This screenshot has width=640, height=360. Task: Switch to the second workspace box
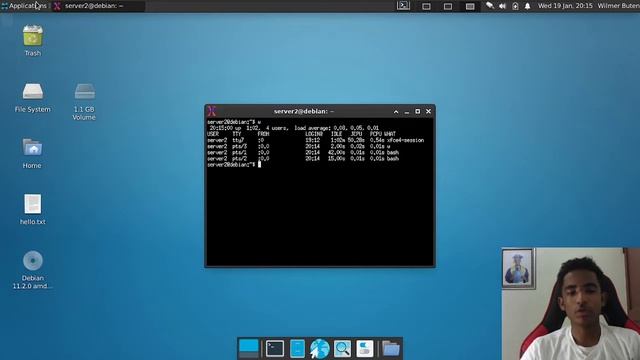[x=448, y=6]
